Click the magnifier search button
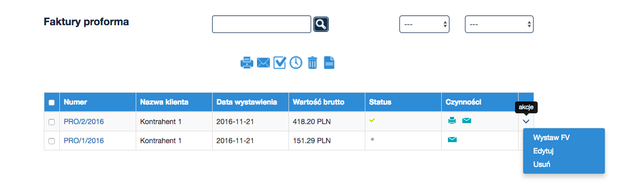644x188 pixels. (x=321, y=24)
